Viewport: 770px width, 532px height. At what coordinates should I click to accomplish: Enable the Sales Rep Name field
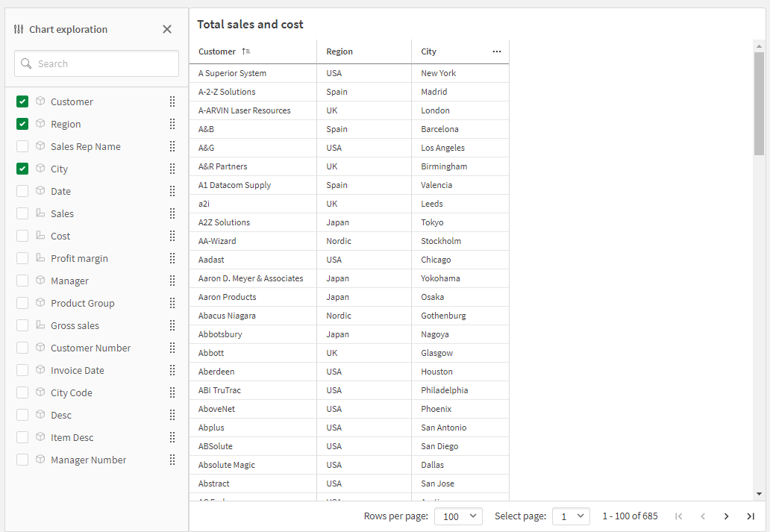(22, 145)
